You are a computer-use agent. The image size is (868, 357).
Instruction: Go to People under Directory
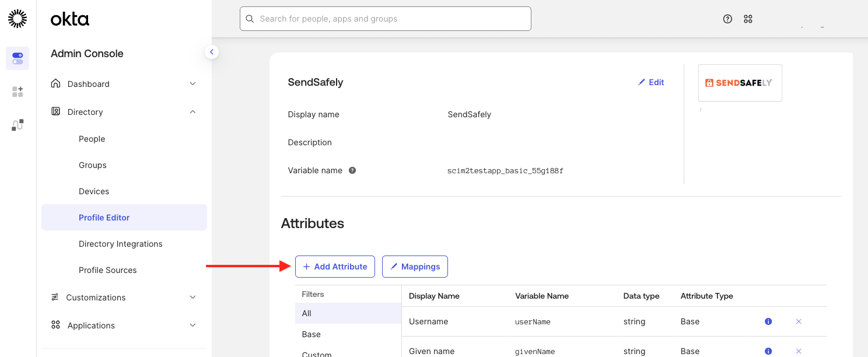pyautogui.click(x=92, y=139)
